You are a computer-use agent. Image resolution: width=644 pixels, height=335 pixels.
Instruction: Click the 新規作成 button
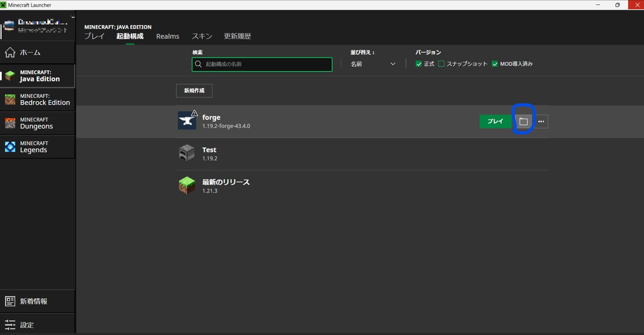194,91
